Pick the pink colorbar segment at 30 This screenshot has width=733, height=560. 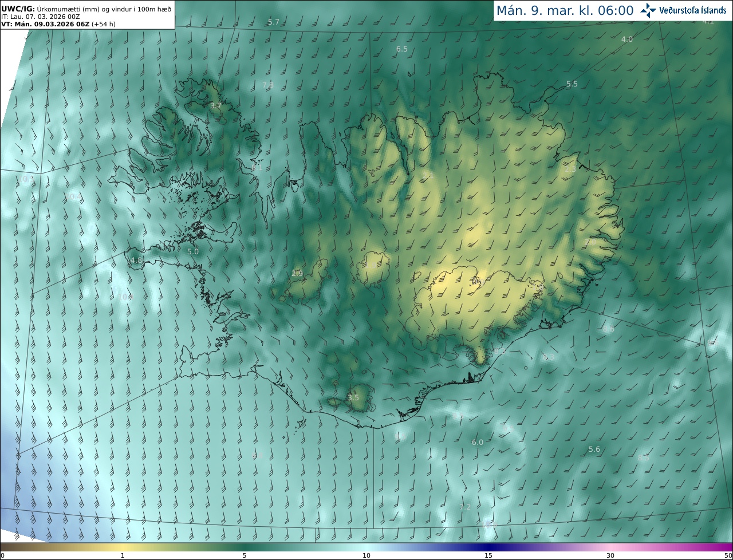pyautogui.click(x=610, y=546)
